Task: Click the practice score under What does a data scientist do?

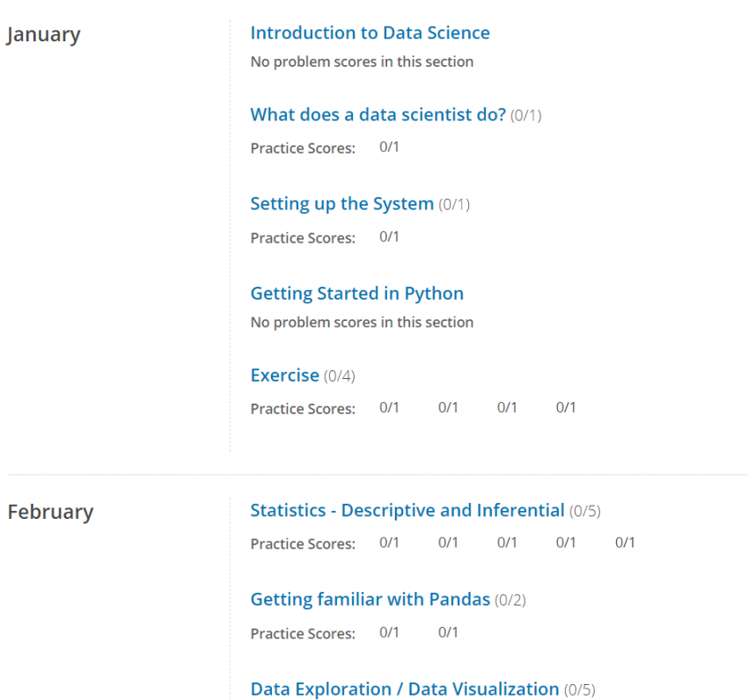Action: [x=389, y=148]
